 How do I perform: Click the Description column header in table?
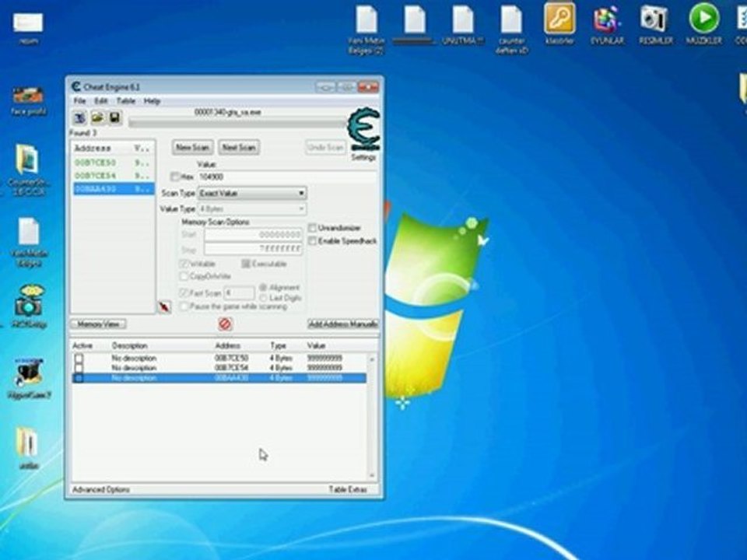[x=130, y=345]
